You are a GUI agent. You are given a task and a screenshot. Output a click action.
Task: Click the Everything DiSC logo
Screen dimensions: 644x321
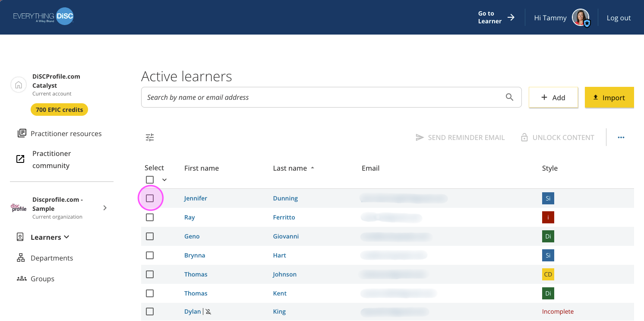(44, 17)
